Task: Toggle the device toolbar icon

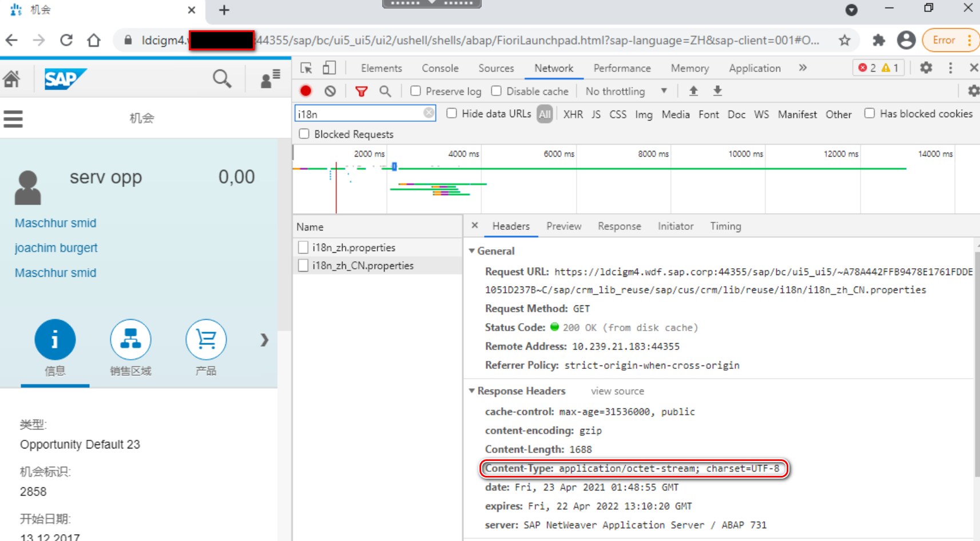Action: [329, 68]
